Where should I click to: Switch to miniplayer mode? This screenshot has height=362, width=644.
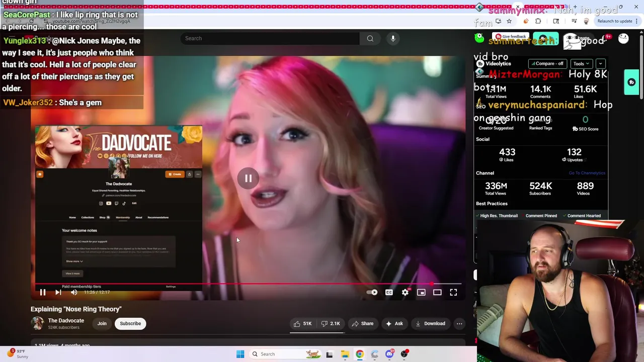click(421, 292)
